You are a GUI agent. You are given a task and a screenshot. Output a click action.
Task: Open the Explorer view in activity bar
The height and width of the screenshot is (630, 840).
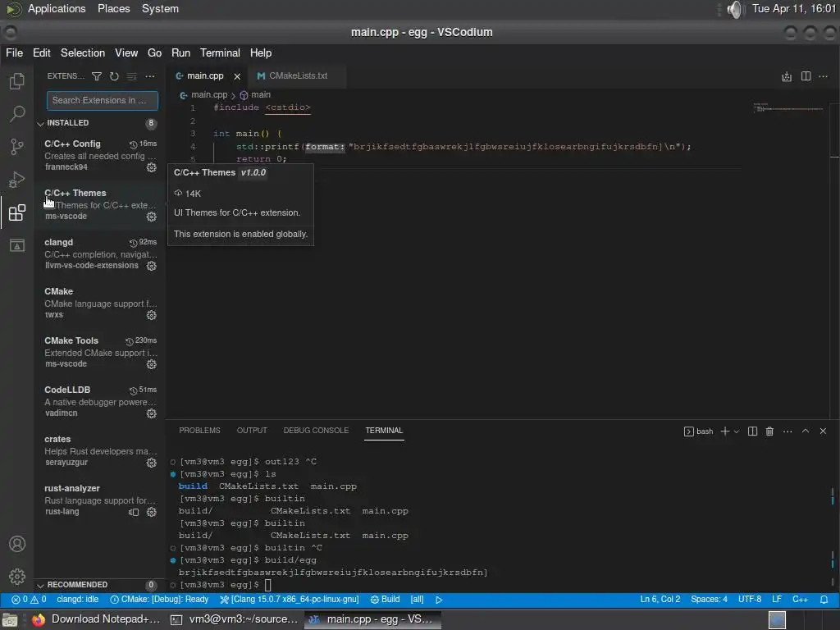pyautogui.click(x=17, y=81)
